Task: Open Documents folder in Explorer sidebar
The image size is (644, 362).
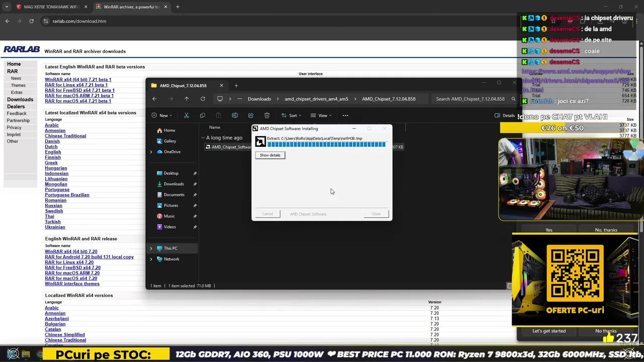Action: (x=174, y=195)
